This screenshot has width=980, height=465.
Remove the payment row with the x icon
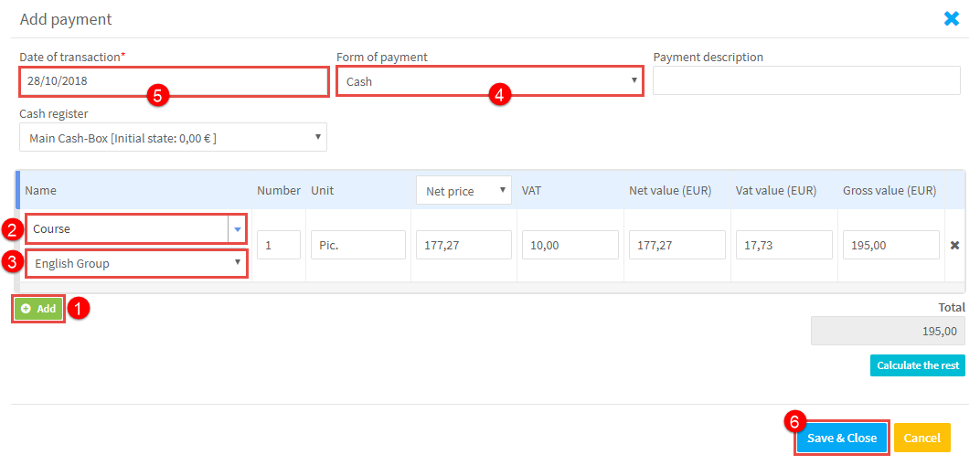954,245
